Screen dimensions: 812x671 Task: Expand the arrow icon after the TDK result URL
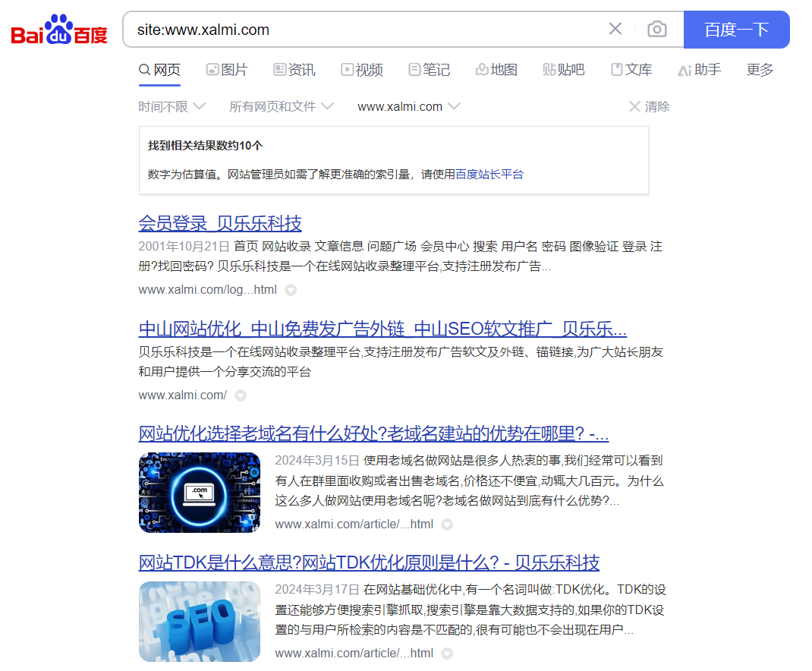(447, 654)
